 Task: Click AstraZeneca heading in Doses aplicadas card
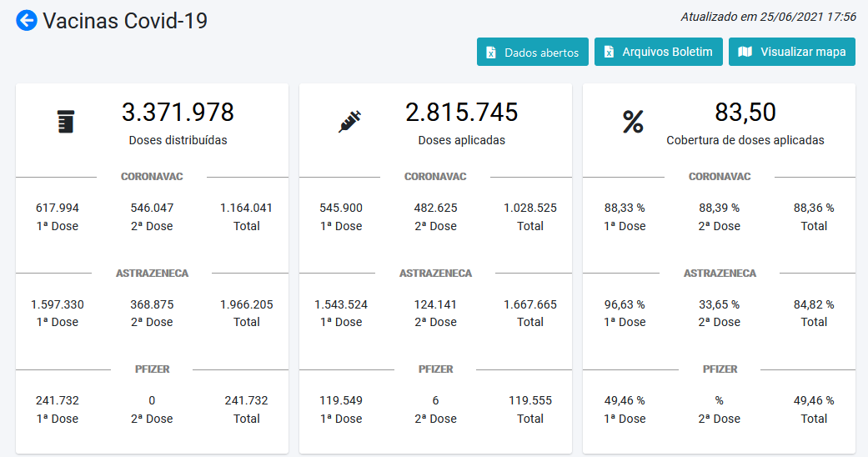pos(435,274)
